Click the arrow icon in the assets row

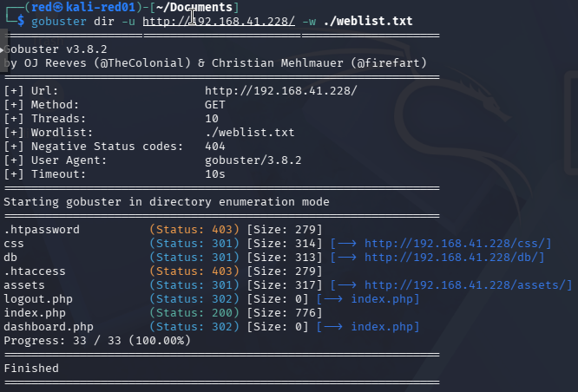click(x=347, y=284)
